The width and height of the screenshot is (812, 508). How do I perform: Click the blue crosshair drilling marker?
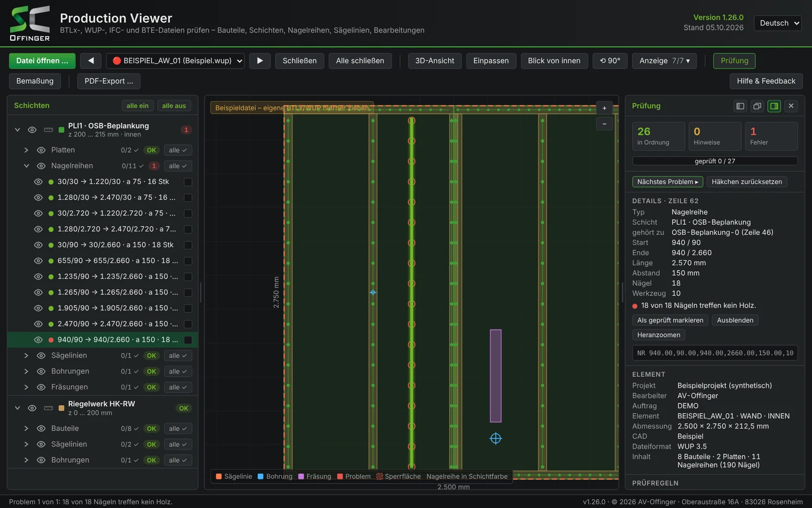tap(495, 438)
